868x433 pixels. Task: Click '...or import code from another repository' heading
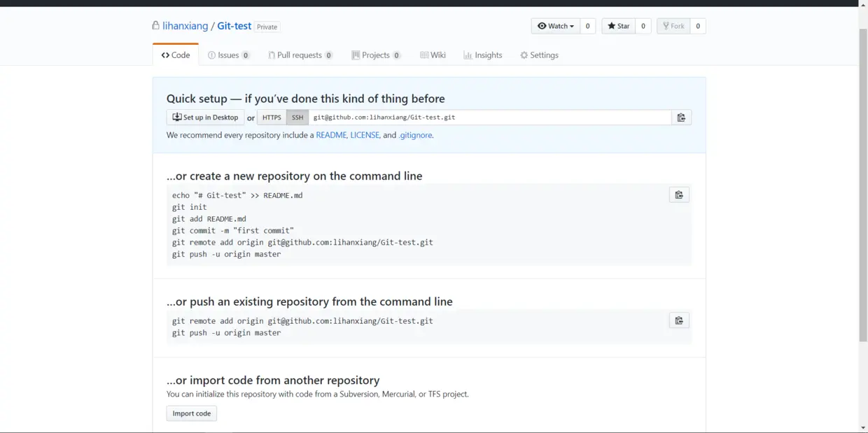[x=273, y=381]
